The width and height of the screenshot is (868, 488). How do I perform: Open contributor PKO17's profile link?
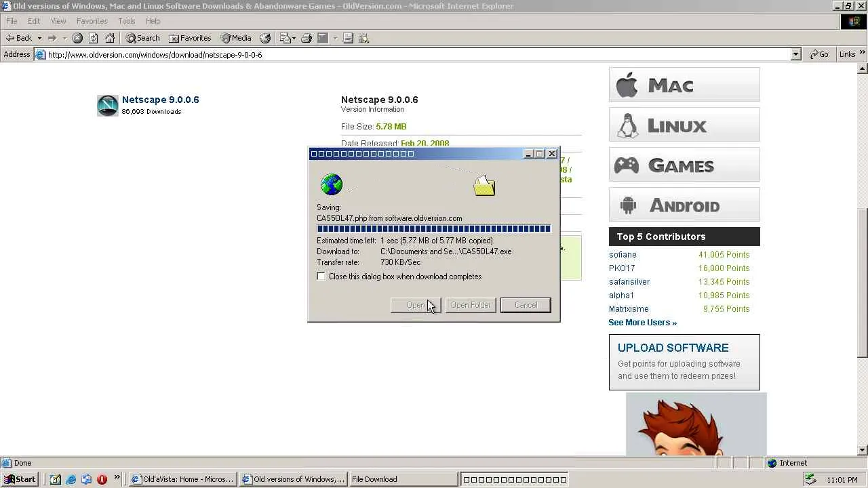click(x=622, y=268)
